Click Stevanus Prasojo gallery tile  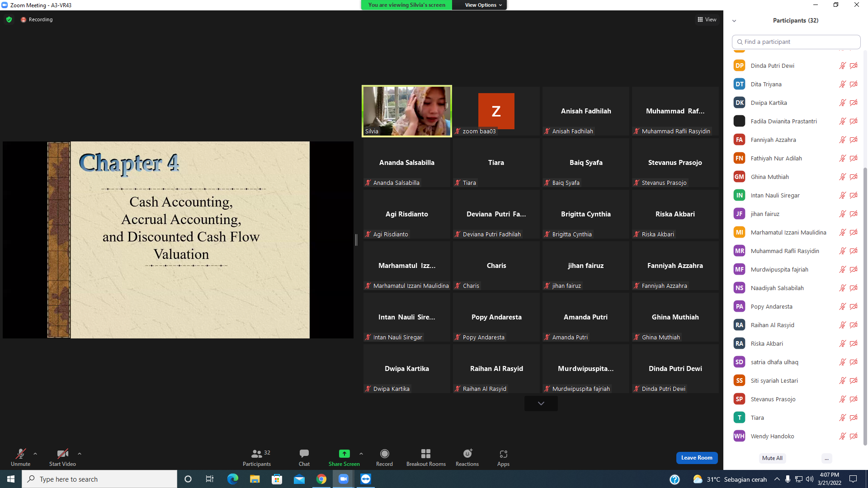click(675, 163)
